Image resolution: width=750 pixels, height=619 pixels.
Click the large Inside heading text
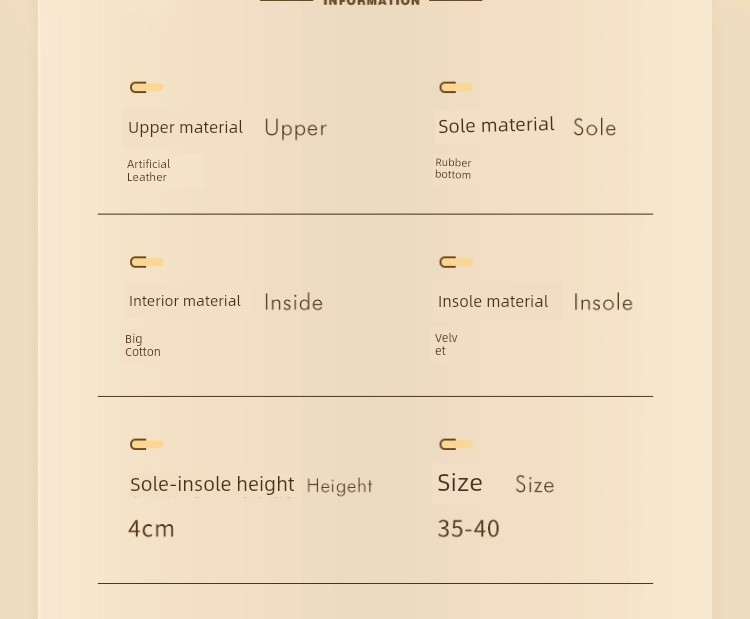tap(293, 302)
